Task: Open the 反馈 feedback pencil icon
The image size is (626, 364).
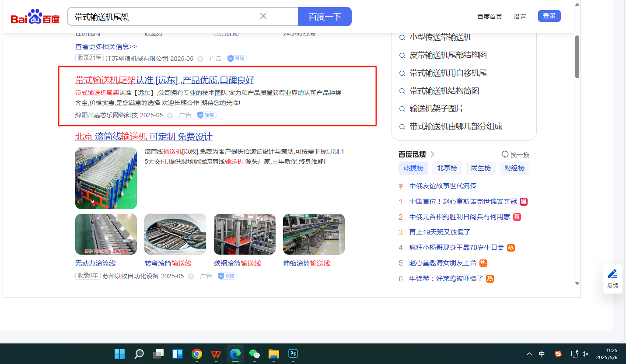Action: point(612,274)
